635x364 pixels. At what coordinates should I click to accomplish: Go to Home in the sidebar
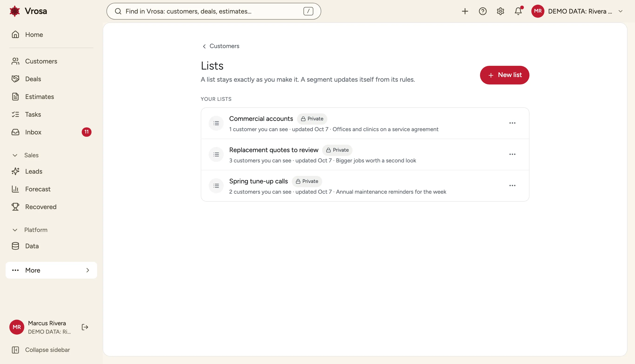click(51, 35)
